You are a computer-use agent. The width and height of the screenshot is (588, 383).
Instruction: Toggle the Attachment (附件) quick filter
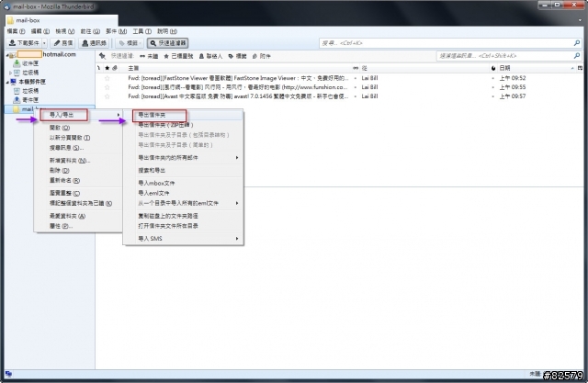pos(261,56)
